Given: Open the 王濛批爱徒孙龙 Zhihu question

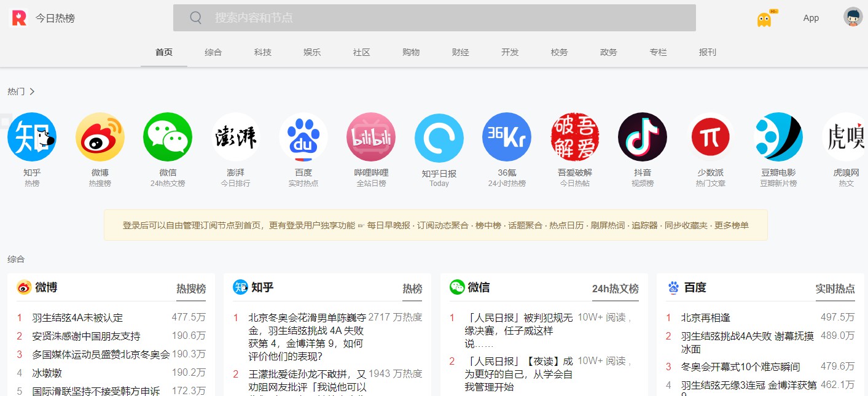Looking at the screenshot, I should tap(307, 381).
